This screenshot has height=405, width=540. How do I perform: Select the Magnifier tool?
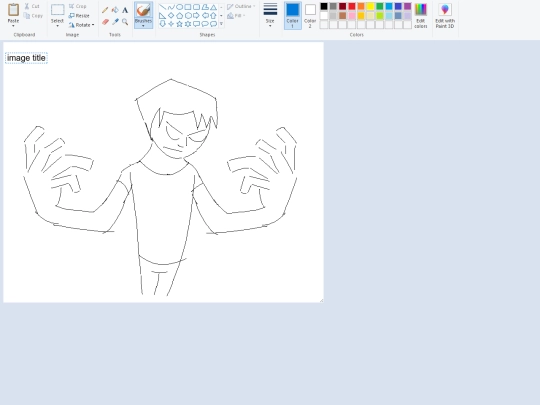[x=125, y=22]
